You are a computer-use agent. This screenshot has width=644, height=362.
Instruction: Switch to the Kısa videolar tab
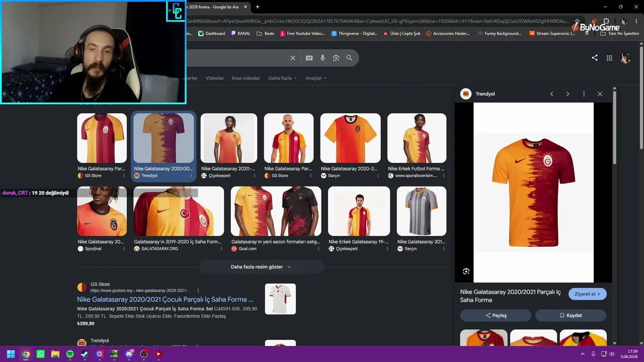[x=246, y=78]
